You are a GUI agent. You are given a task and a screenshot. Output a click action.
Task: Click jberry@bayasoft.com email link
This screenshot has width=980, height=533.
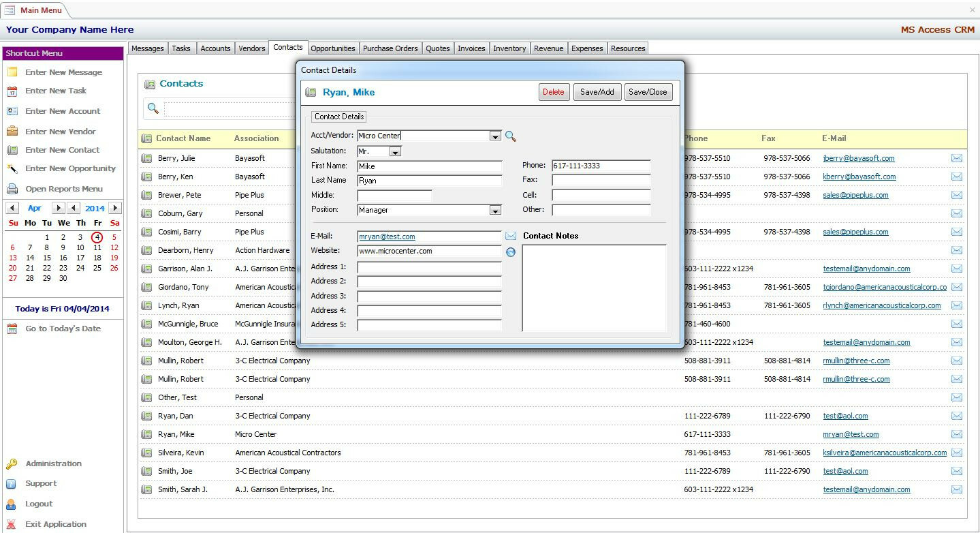pyautogui.click(x=858, y=158)
